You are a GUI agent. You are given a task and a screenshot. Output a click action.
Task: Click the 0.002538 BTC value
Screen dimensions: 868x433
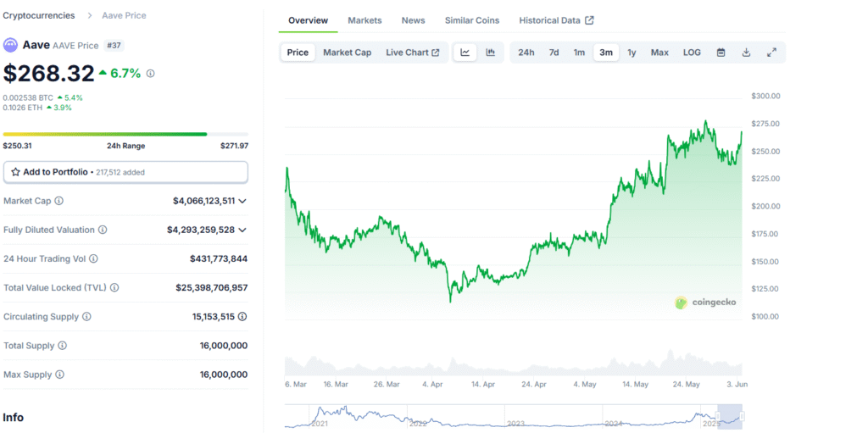(x=28, y=98)
